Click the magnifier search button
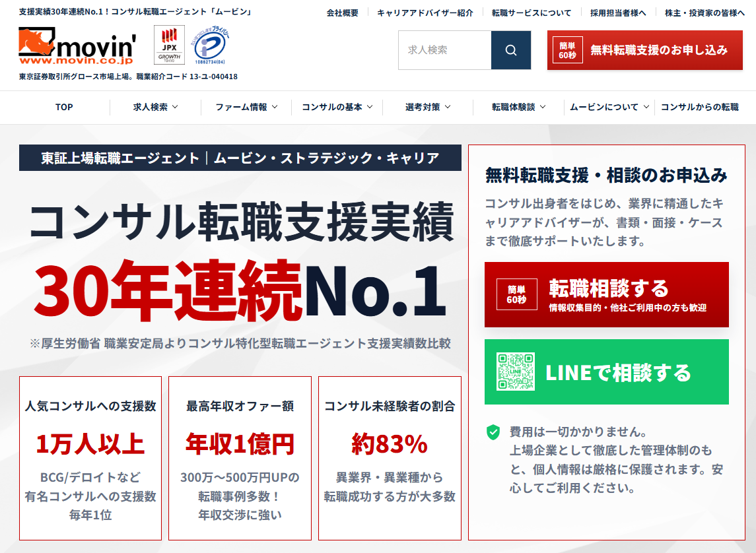Viewport: 756px width, 553px height. coord(511,50)
